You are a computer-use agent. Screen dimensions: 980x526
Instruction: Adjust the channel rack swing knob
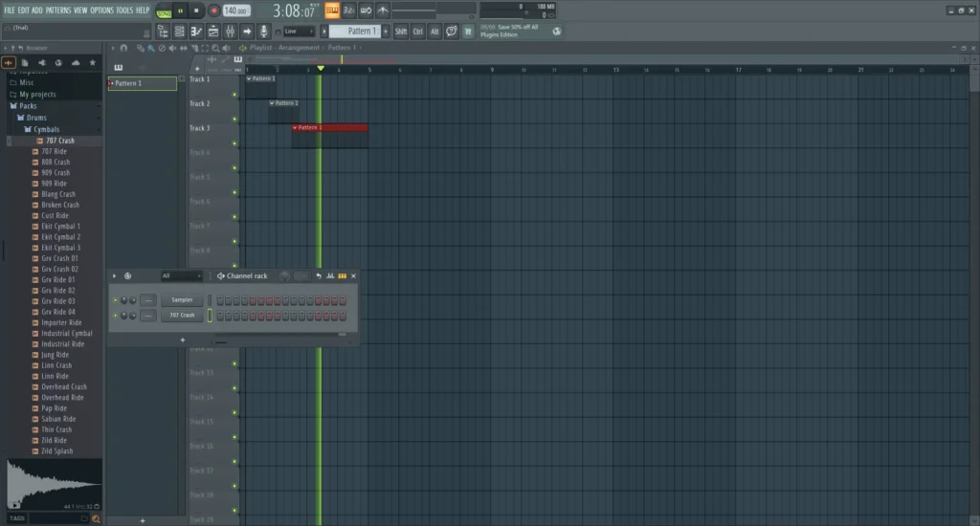284,276
